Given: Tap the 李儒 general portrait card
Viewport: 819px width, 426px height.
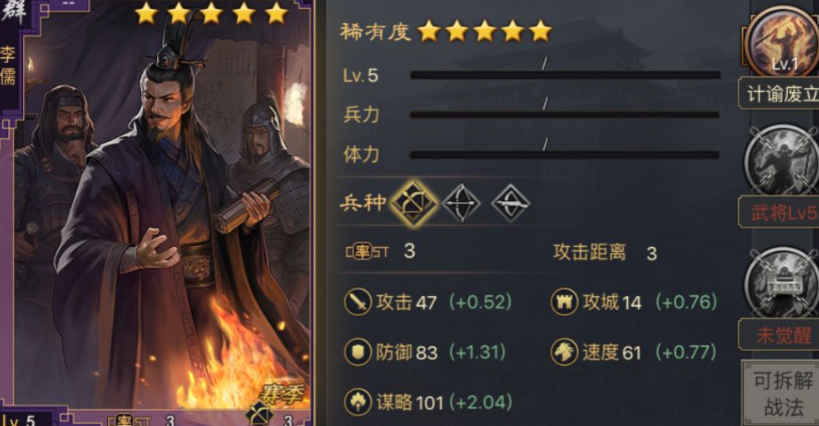Looking at the screenshot, I should (157, 213).
